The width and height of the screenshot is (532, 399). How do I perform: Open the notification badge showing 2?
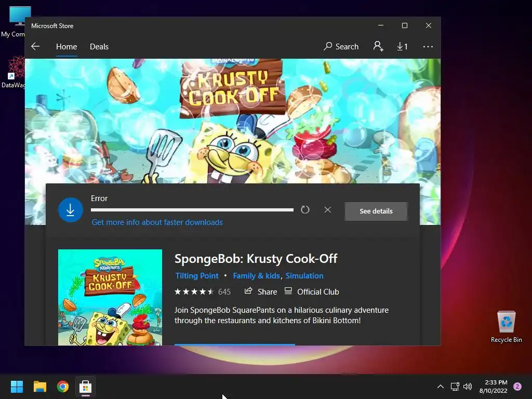pyautogui.click(x=517, y=387)
